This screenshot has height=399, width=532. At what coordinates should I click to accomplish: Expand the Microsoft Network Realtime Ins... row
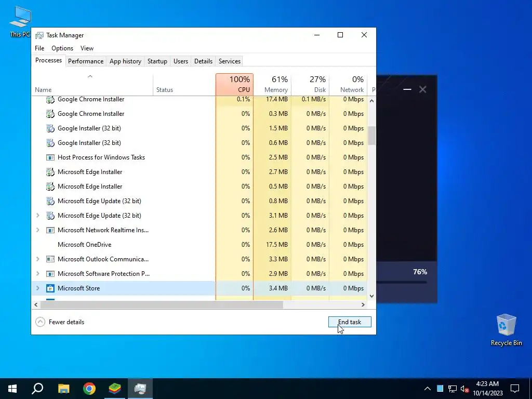pyautogui.click(x=37, y=230)
